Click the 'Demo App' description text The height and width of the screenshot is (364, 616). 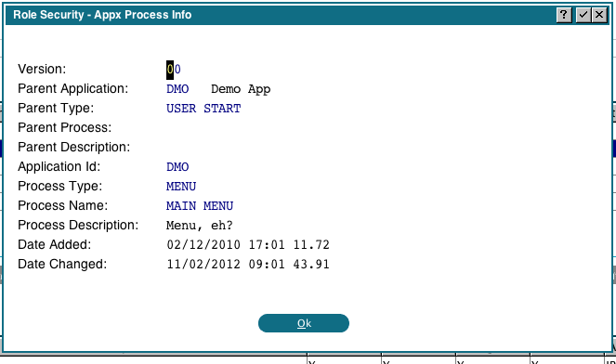[241, 89]
